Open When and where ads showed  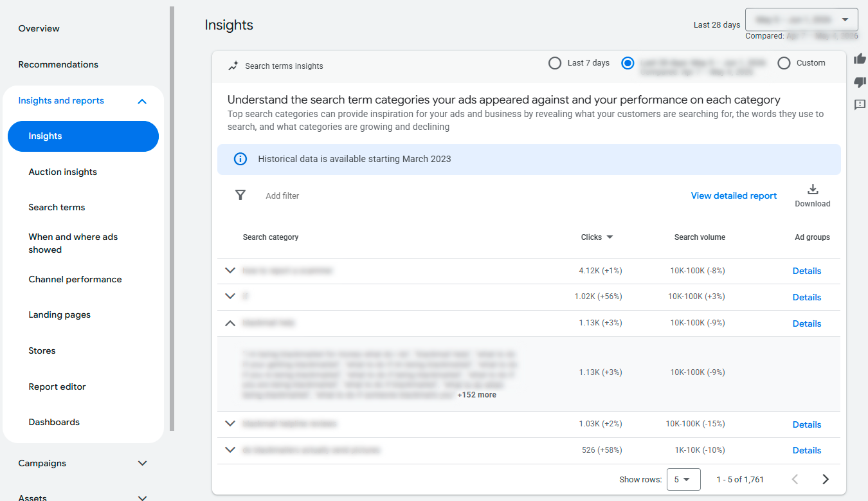click(x=73, y=243)
